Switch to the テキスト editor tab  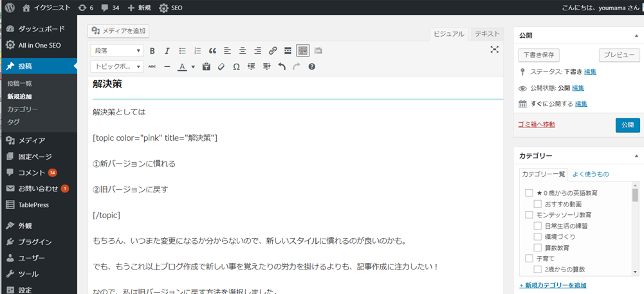point(487,33)
